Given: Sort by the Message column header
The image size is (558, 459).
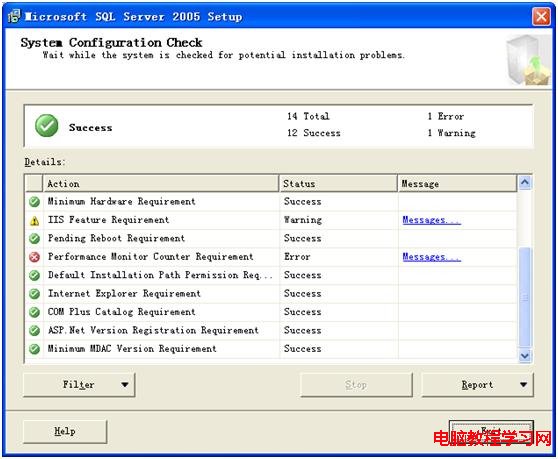Looking at the screenshot, I should coord(457,184).
